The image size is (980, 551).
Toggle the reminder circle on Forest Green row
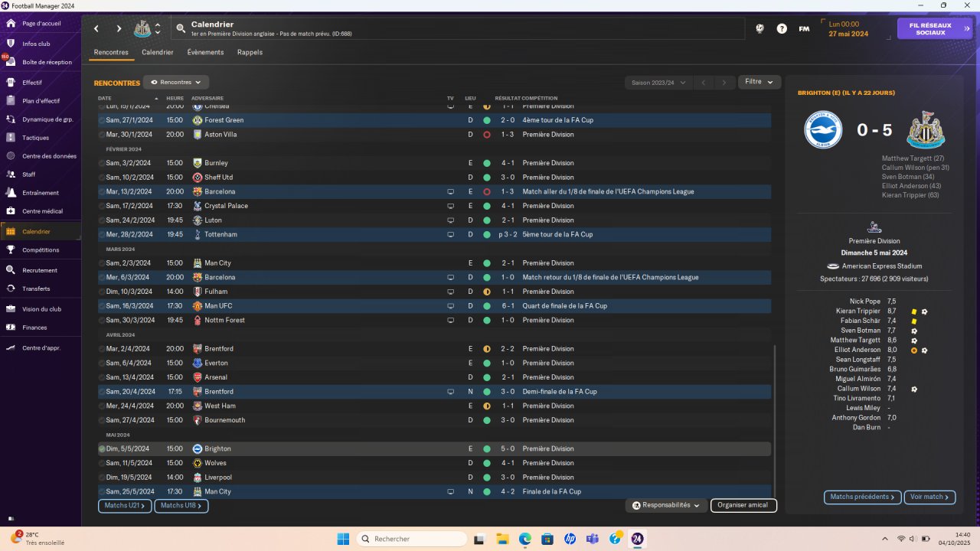(x=102, y=120)
